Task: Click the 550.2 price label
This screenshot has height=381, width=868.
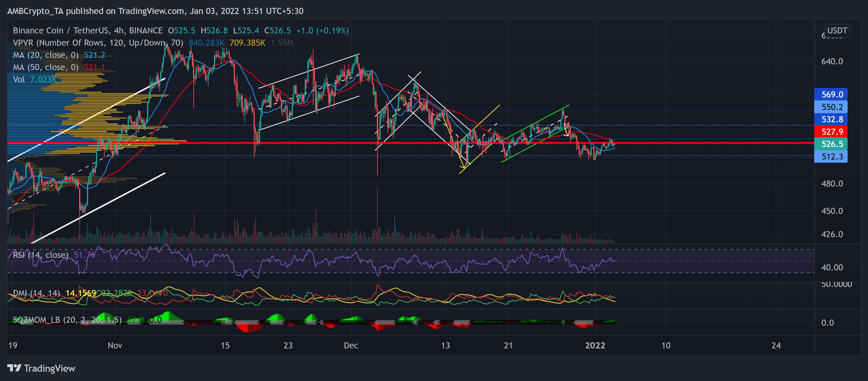Action: [830, 107]
